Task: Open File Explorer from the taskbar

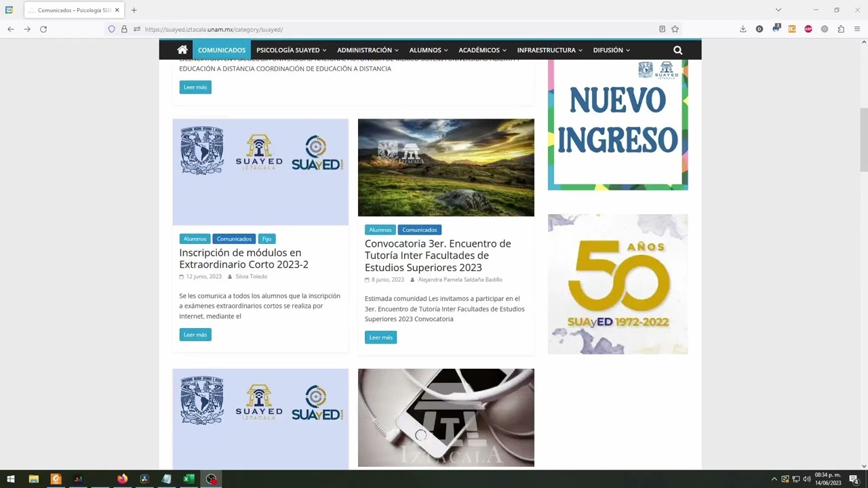Action: click(33, 479)
